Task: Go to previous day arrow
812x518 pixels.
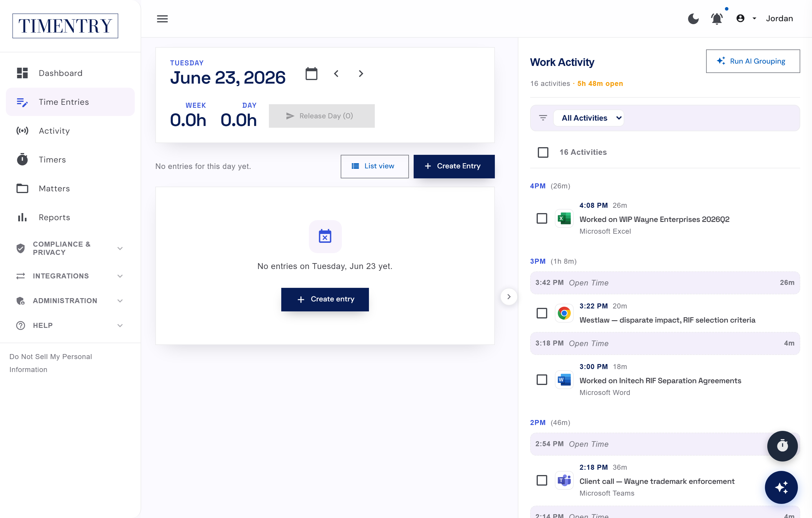Action: [336, 74]
